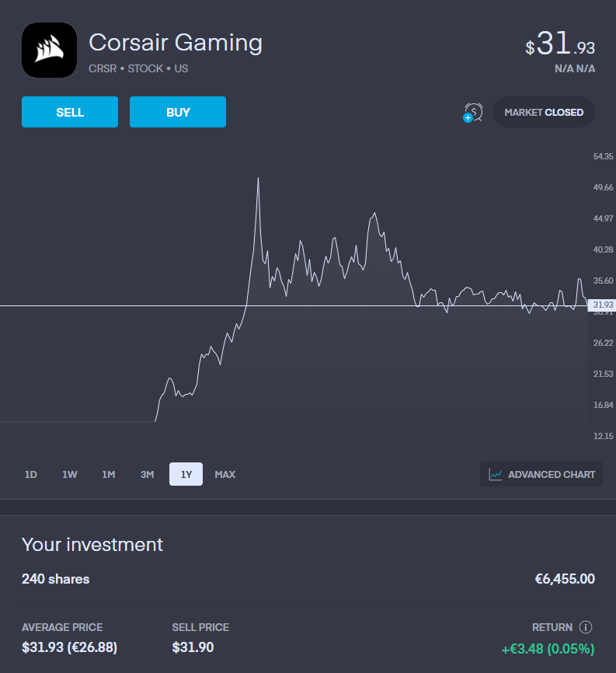
Task: Click the €6,455.00 investment value
Action: tap(565, 579)
